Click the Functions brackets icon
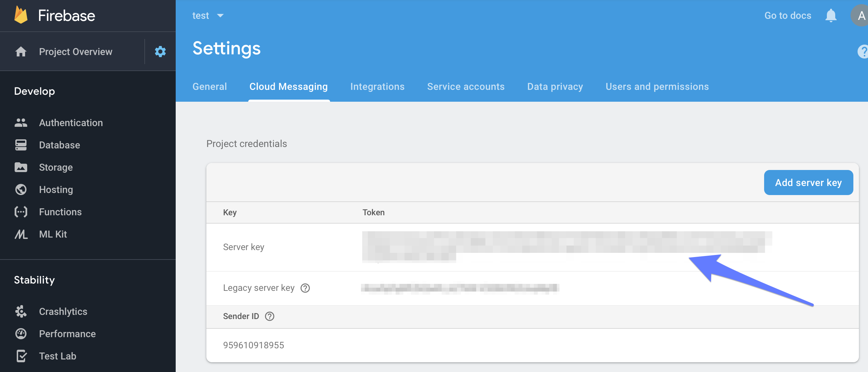Image resolution: width=868 pixels, height=372 pixels. [21, 212]
